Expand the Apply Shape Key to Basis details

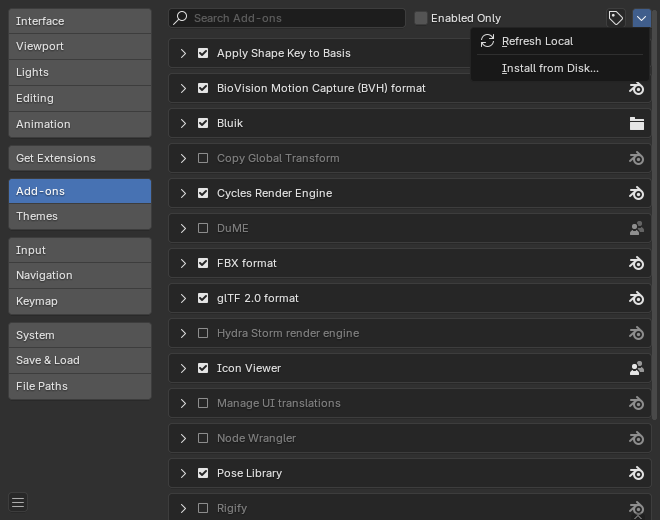(x=183, y=53)
